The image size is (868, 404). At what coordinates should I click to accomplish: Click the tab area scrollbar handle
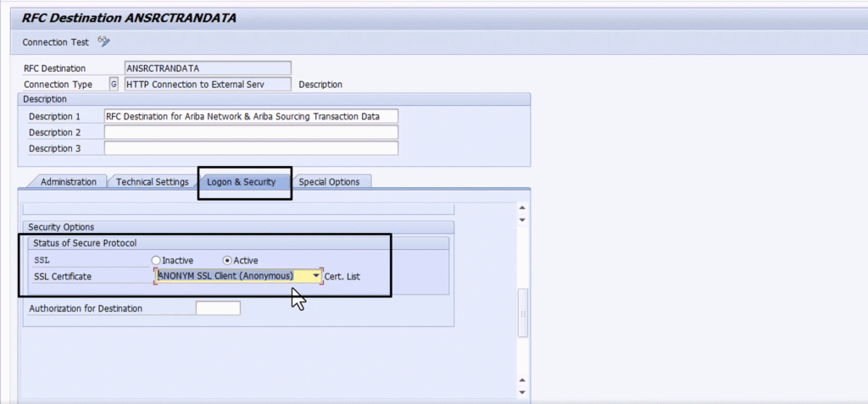click(522, 313)
